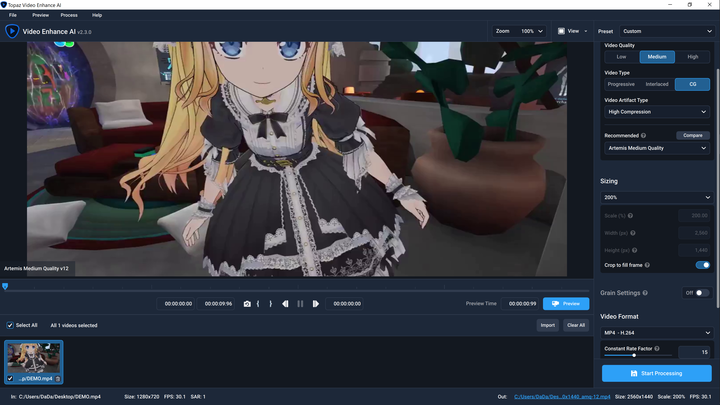Click the Scale (%) value field

click(x=694, y=215)
